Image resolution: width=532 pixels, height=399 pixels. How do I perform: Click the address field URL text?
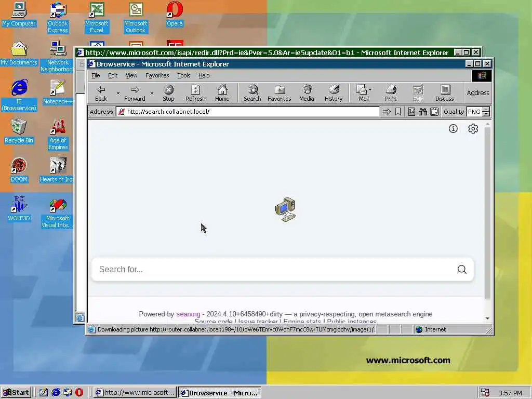tap(168, 112)
